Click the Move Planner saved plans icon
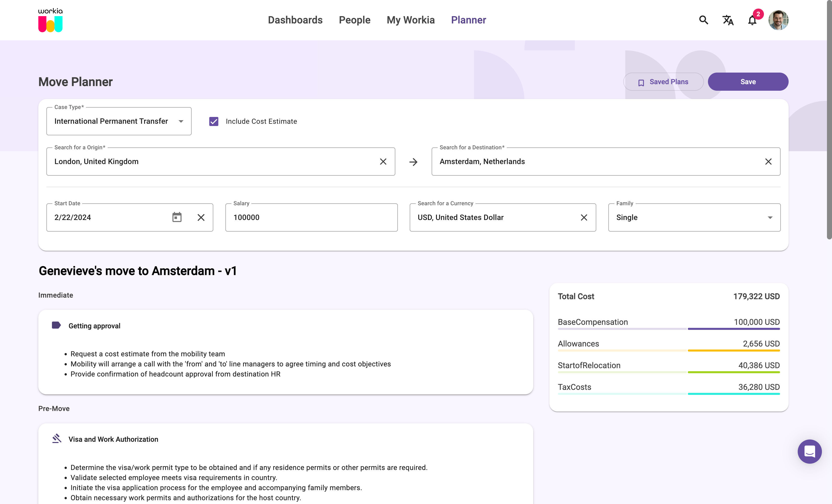832x504 pixels. coord(641,82)
